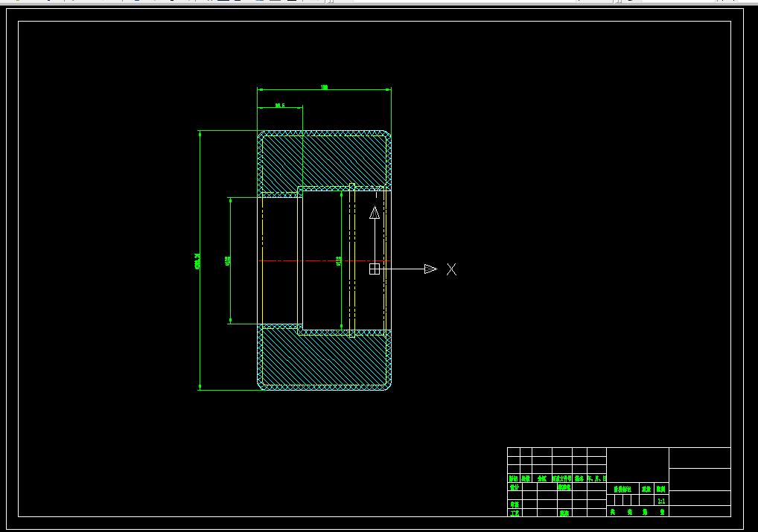
Task: Select the red horizontal center line
Action: [324, 261]
